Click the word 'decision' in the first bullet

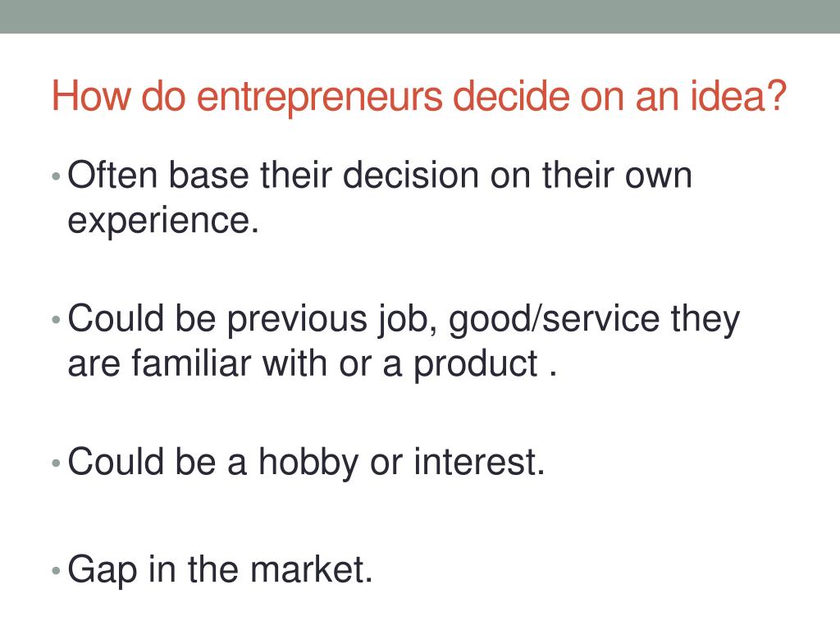click(410, 175)
